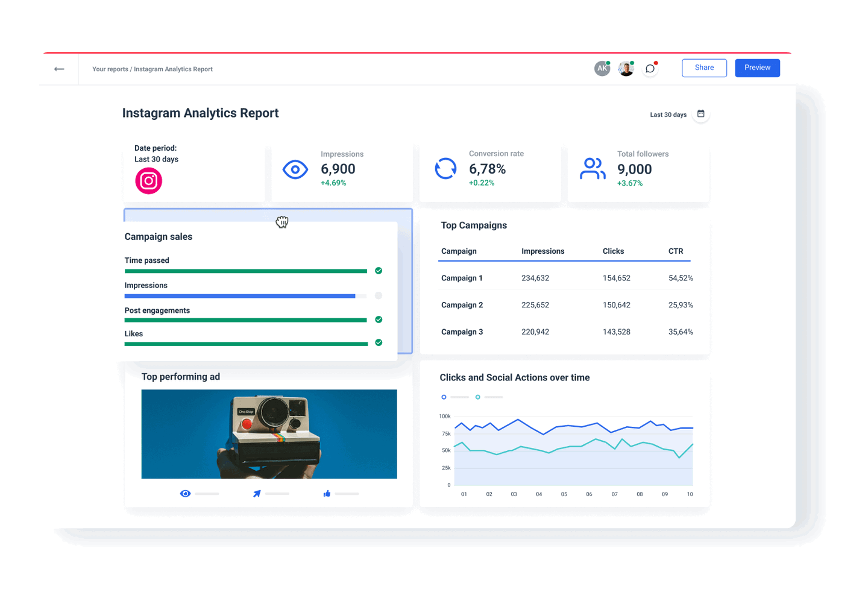Click the refresh icon beside Conversion rate

[x=445, y=169]
